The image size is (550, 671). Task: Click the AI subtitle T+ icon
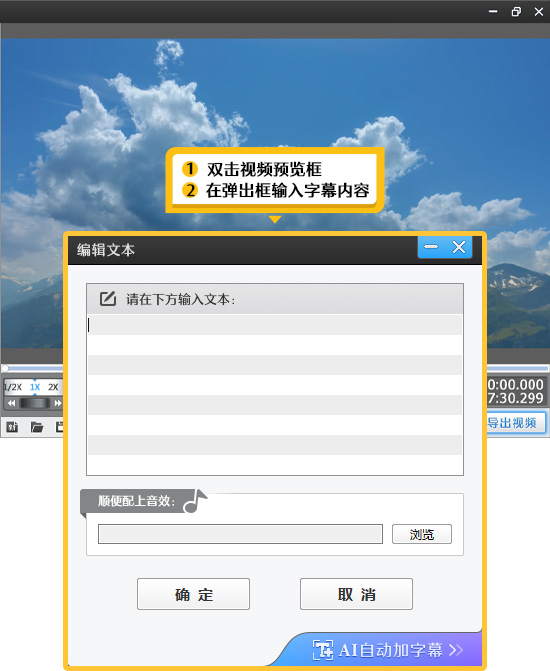click(x=323, y=650)
